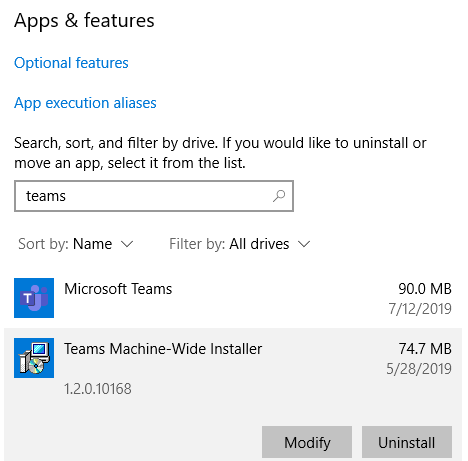Screen dimensions: 468x461
Task: Expand the chevron beside All drives
Action: pos(304,244)
